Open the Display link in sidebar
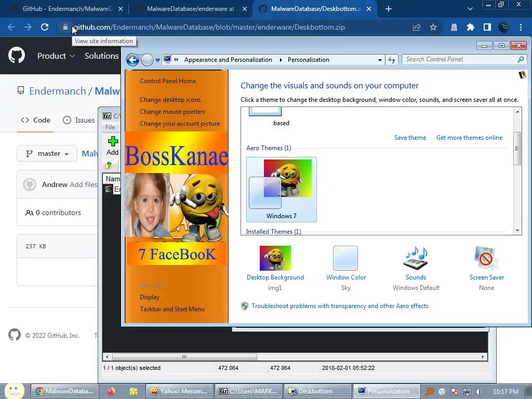This screenshot has width=532, height=399. (150, 297)
